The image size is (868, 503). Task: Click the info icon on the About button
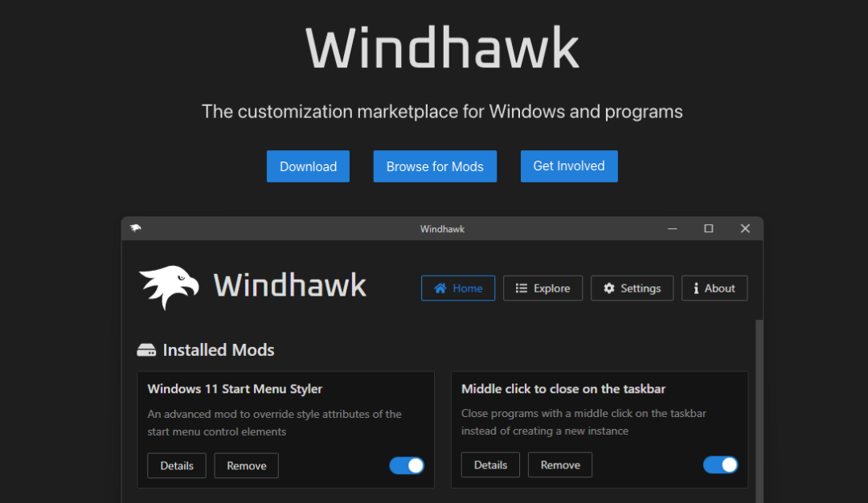(697, 288)
